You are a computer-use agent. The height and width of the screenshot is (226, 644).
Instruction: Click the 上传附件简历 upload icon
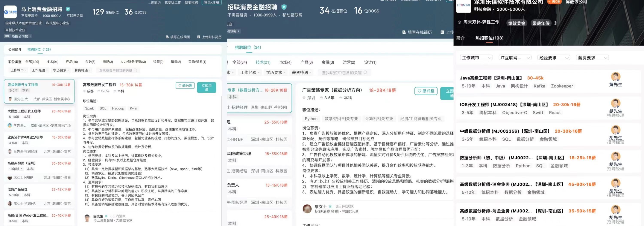(199, 37)
